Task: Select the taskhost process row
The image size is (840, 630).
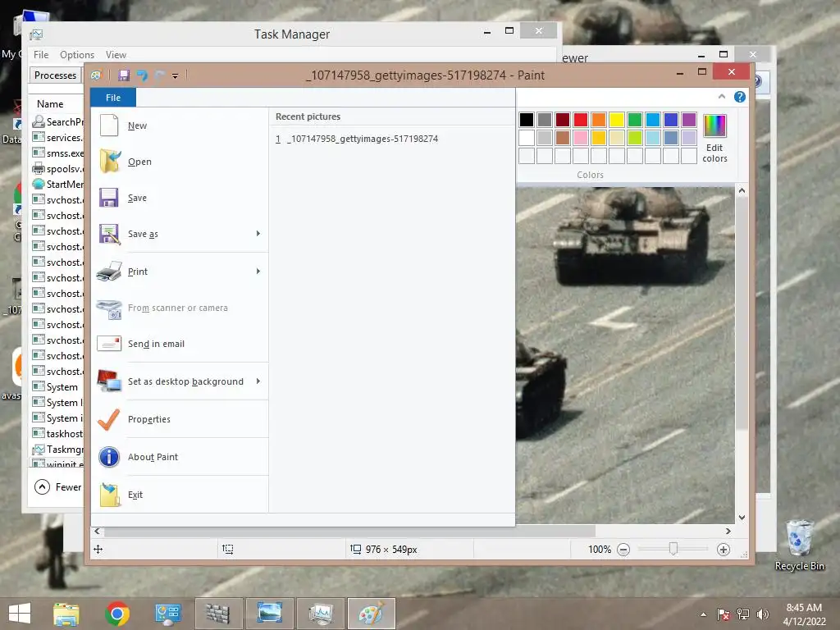Action: pyautogui.click(x=58, y=434)
